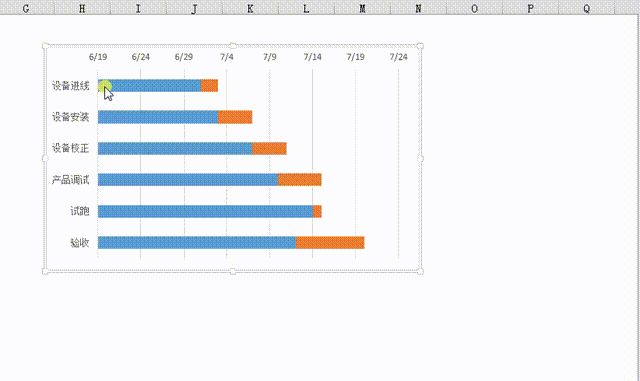
Task: Click the chart's left-middle resize handle
Action: tap(45, 158)
